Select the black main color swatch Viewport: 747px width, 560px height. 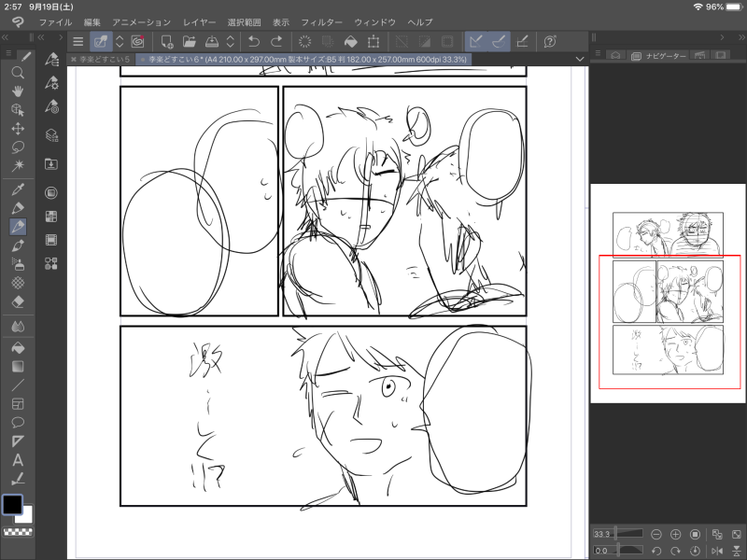click(x=12, y=505)
